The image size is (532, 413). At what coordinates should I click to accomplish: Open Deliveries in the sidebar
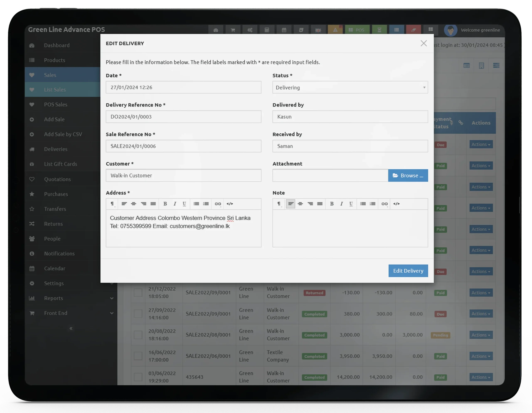tap(55, 149)
